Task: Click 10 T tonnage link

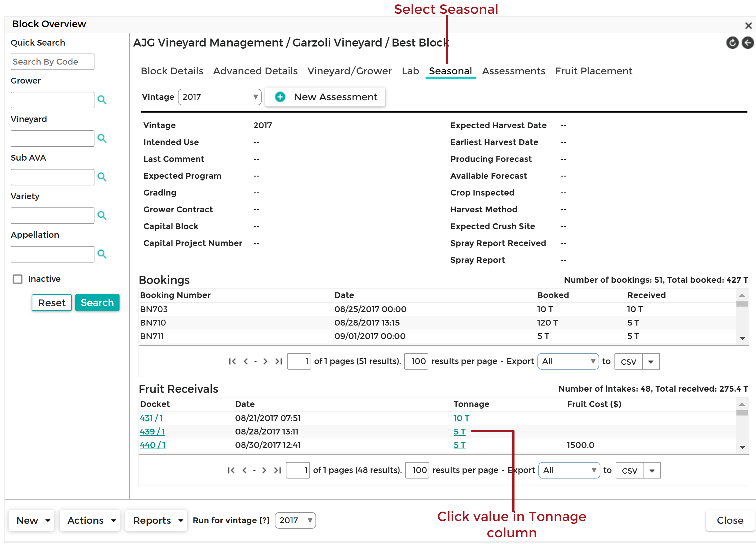Action: (461, 418)
